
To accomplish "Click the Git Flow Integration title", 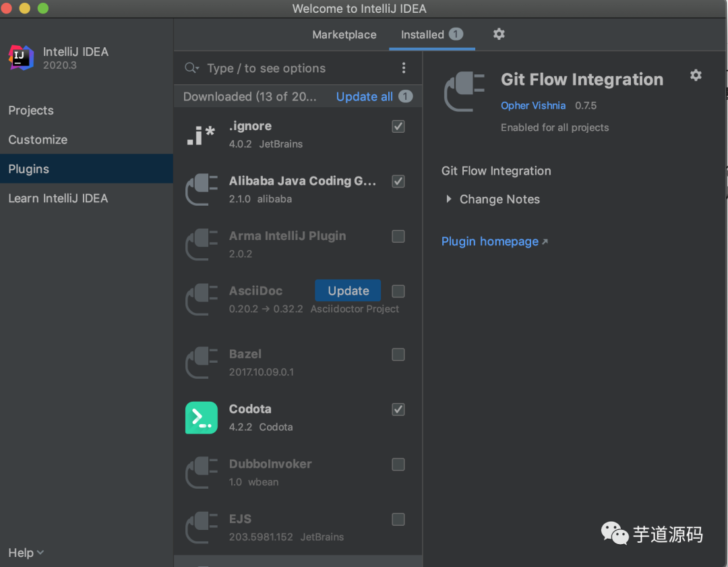I will click(582, 80).
